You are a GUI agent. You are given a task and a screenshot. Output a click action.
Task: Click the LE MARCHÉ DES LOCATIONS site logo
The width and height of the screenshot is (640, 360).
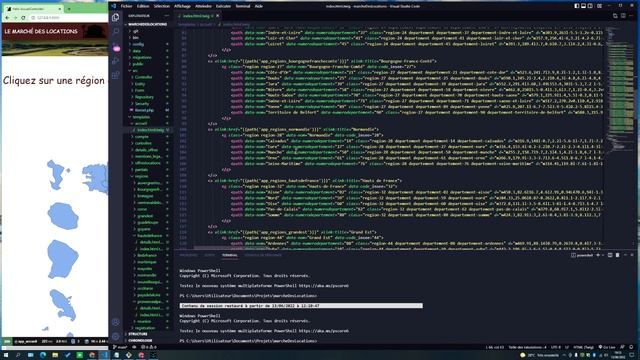click(x=41, y=31)
